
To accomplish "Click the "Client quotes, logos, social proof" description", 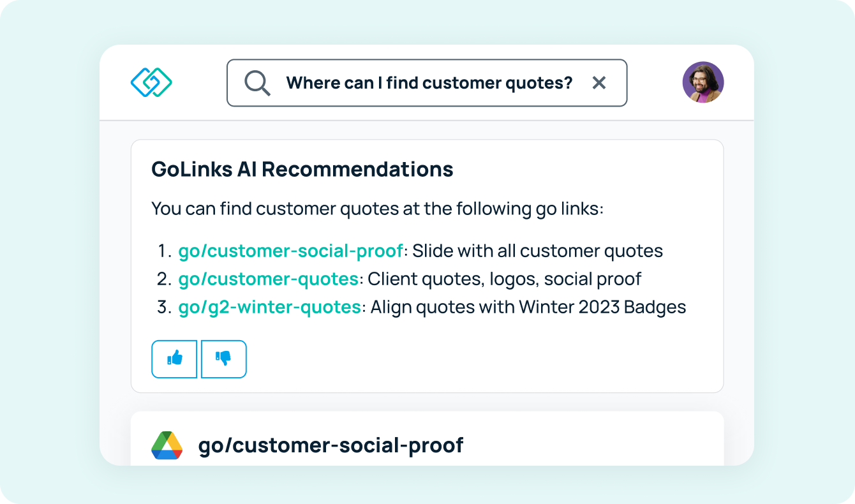I will point(505,279).
